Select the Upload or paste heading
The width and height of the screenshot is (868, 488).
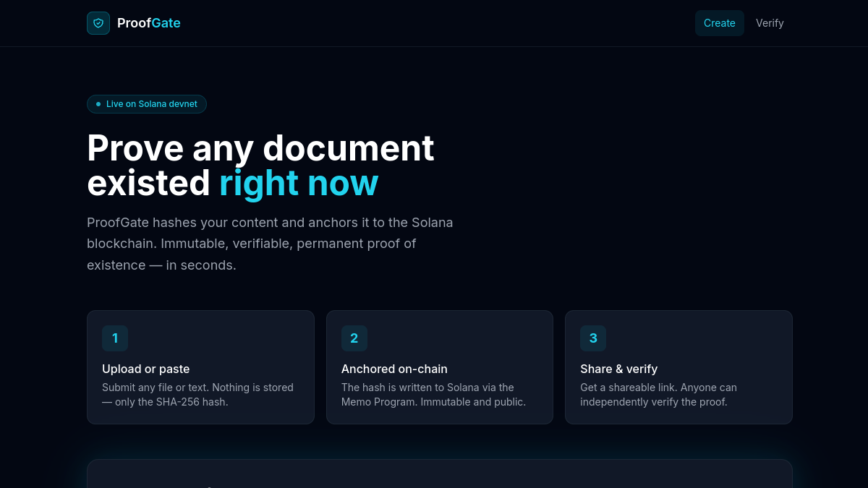coord(146,369)
